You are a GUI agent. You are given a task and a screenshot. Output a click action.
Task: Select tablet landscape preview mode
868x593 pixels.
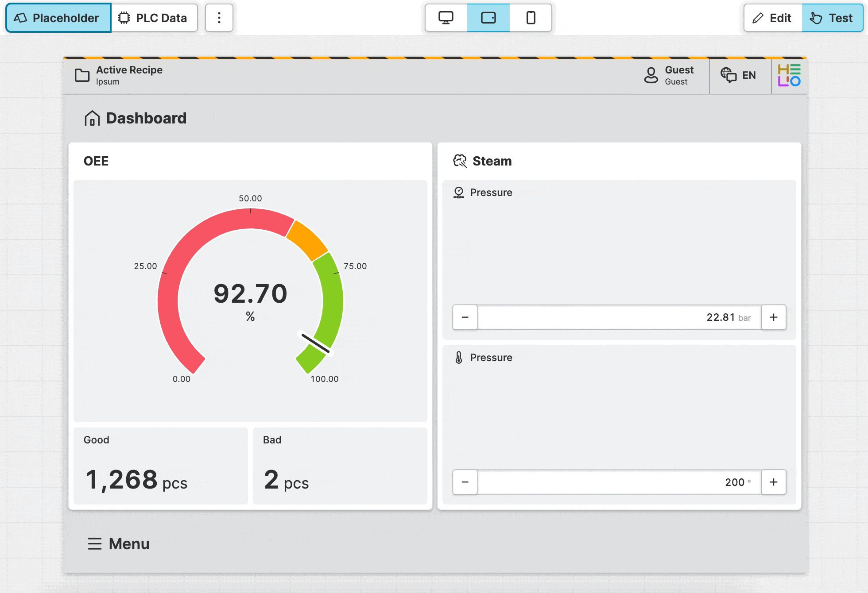pyautogui.click(x=488, y=18)
